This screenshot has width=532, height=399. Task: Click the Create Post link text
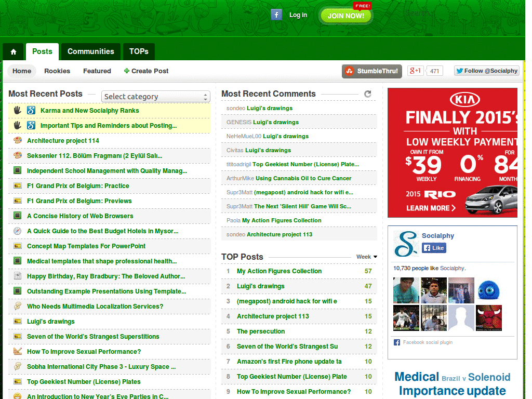point(150,71)
